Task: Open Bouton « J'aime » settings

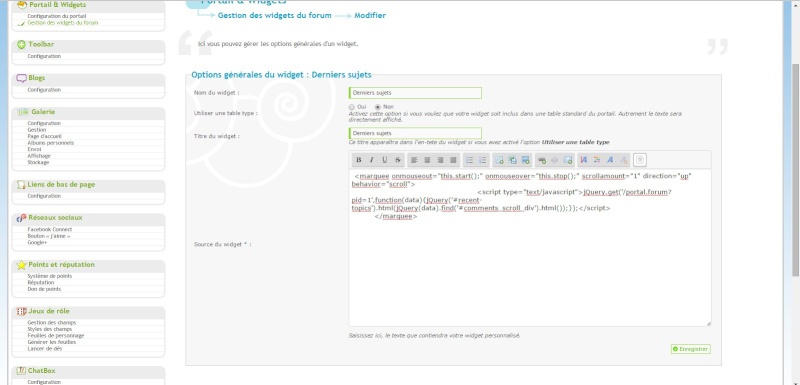Action: (x=49, y=236)
